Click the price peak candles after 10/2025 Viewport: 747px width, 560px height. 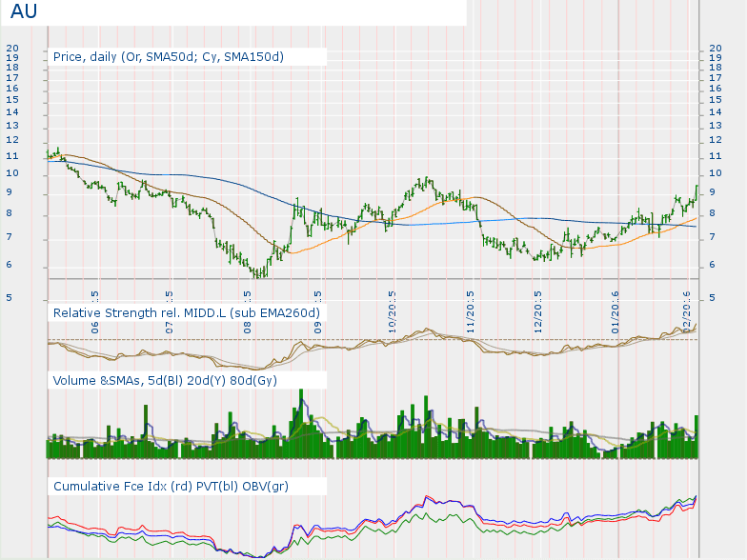click(x=426, y=182)
